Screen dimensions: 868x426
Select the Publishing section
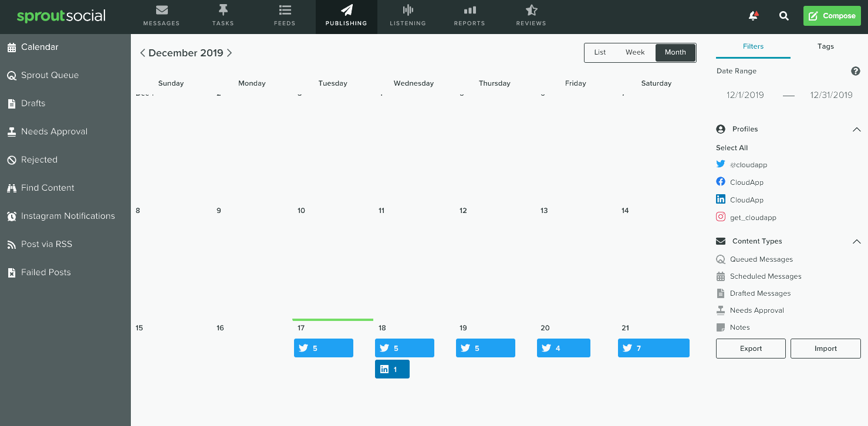[x=346, y=16]
